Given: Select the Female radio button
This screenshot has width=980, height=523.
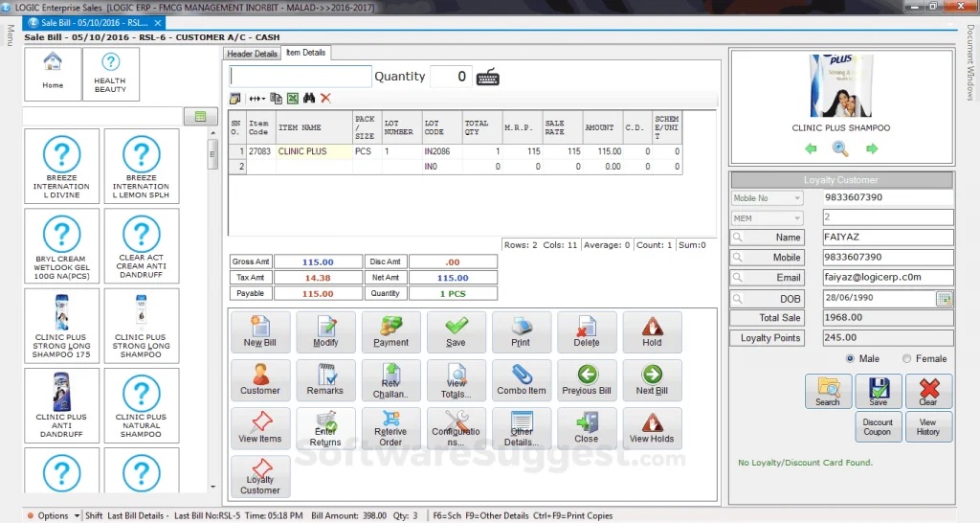Looking at the screenshot, I should coord(906,358).
